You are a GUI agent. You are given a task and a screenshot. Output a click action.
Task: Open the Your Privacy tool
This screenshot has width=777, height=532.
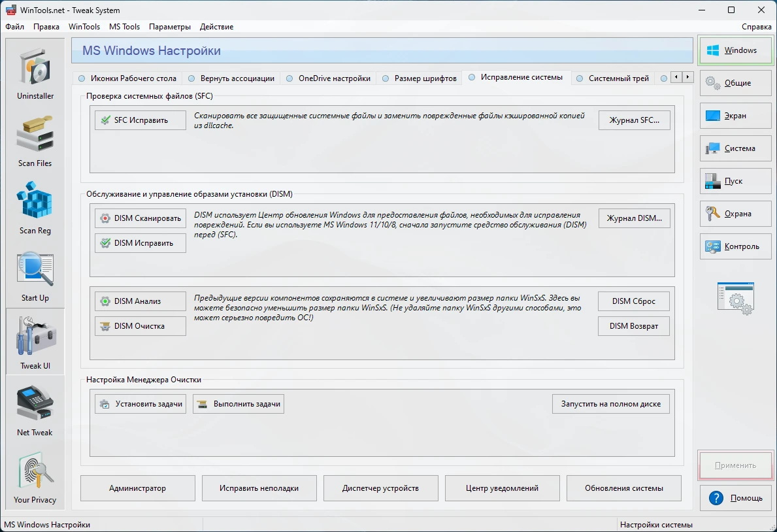pyautogui.click(x=35, y=478)
